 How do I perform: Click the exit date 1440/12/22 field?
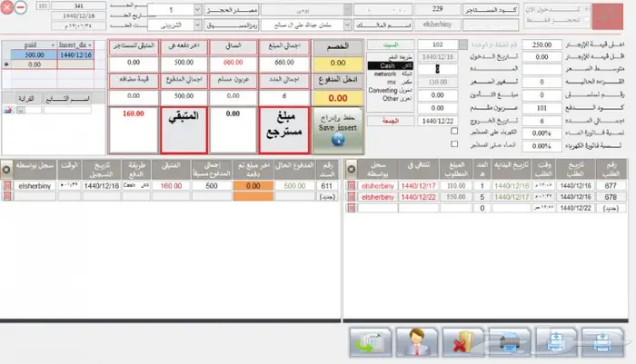(x=437, y=121)
